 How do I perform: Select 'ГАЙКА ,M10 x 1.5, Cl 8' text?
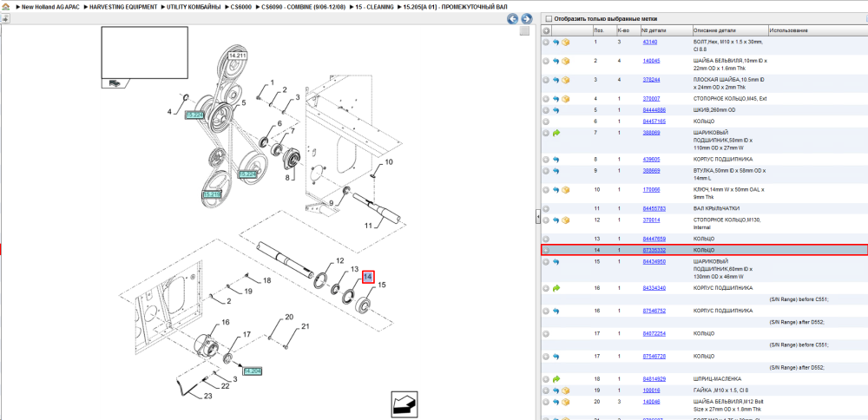[x=720, y=390]
